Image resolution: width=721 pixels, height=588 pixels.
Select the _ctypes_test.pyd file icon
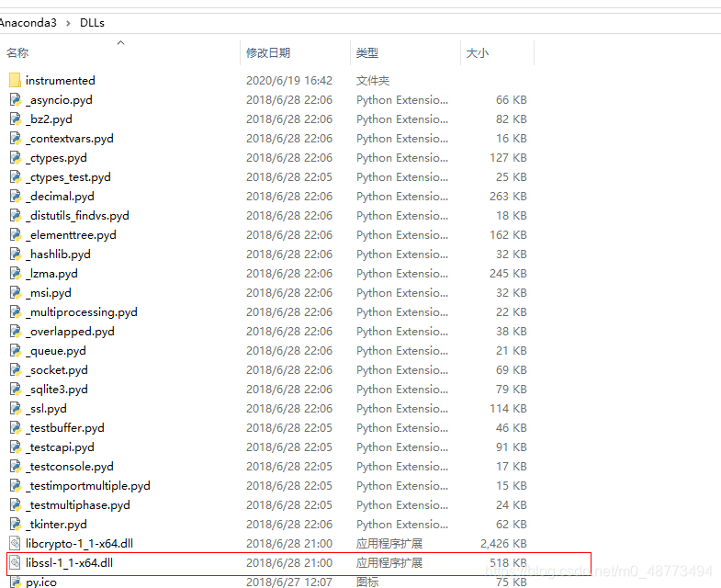click(x=16, y=177)
